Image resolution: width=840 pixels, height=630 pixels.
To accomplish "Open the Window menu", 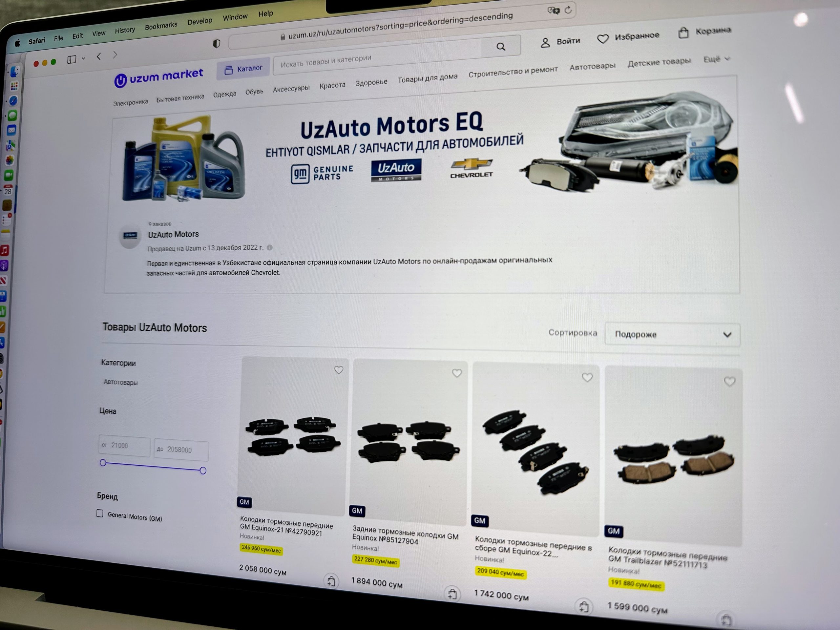I will (235, 17).
